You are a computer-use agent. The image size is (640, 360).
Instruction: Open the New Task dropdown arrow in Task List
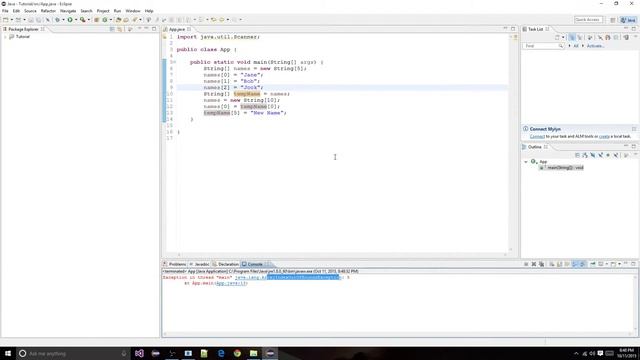point(563,38)
